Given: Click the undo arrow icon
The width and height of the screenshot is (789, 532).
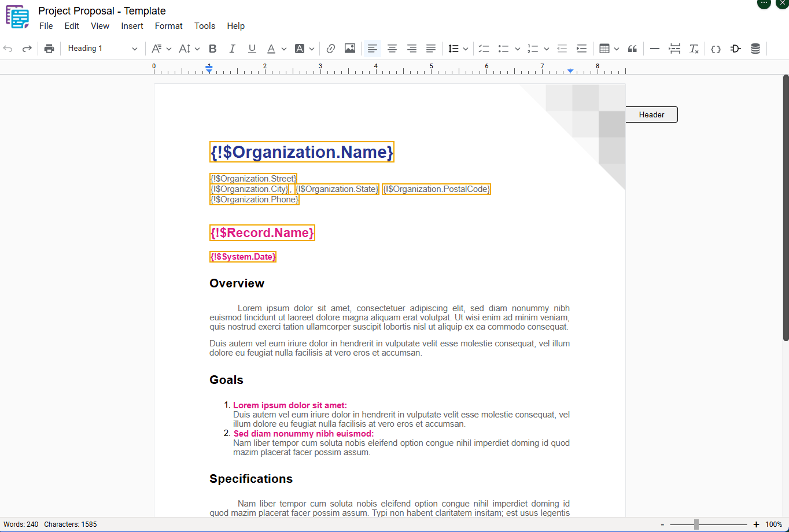Looking at the screenshot, I should [x=8, y=49].
